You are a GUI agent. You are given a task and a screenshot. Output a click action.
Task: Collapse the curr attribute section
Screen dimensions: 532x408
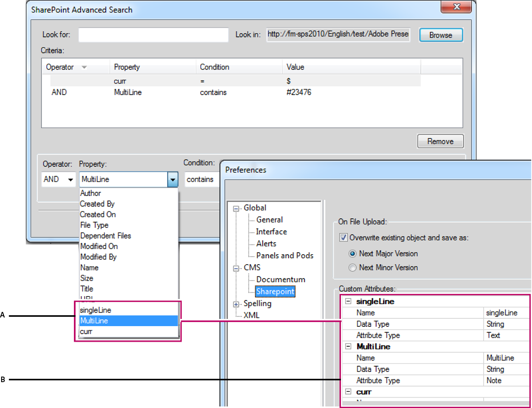pyautogui.click(x=348, y=392)
